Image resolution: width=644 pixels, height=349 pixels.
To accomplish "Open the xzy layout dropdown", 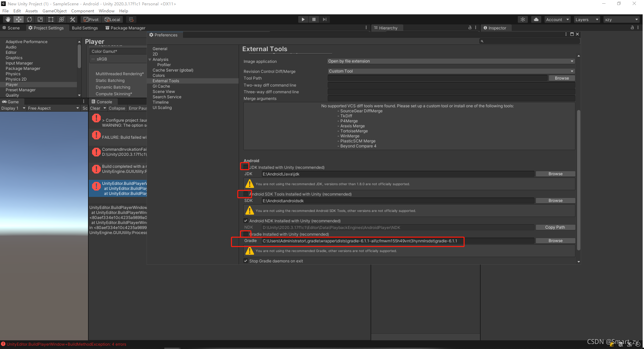I will point(622,19).
